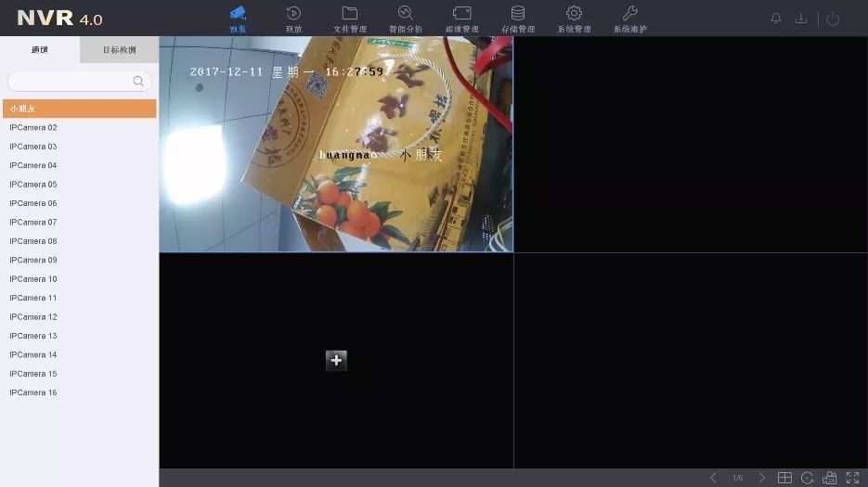The height and width of the screenshot is (487, 868).
Task: Start all-channel recording camera icon
Action: 830,478
